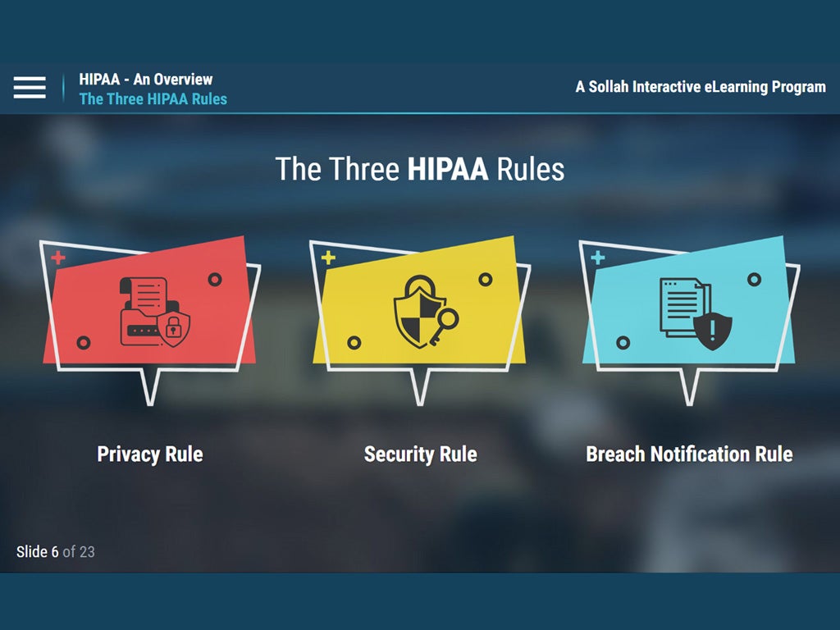
Task: Open the hamburger menu icon
Action: (30, 87)
